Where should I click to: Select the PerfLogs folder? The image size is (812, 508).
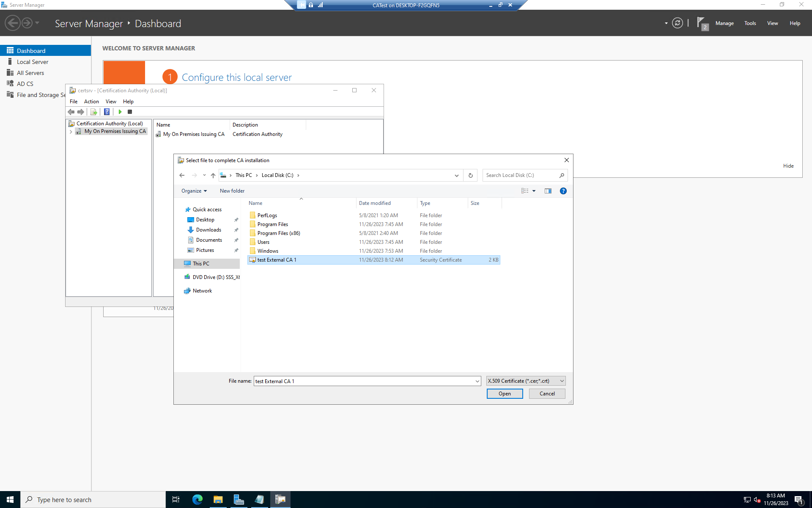[x=267, y=215]
